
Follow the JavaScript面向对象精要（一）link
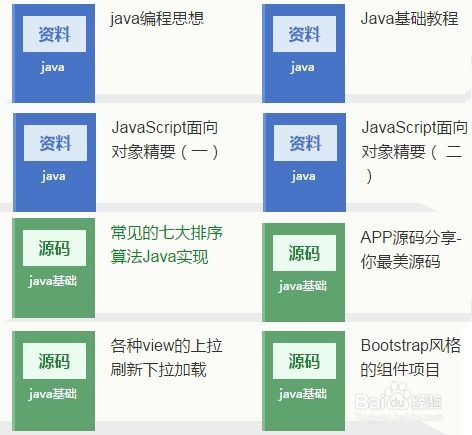(165, 140)
